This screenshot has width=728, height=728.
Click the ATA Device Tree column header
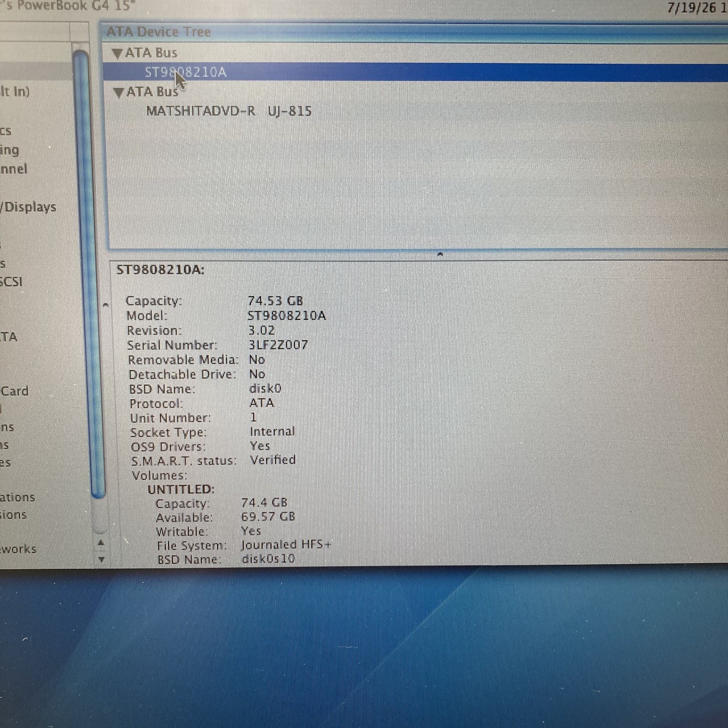coord(414,32)
